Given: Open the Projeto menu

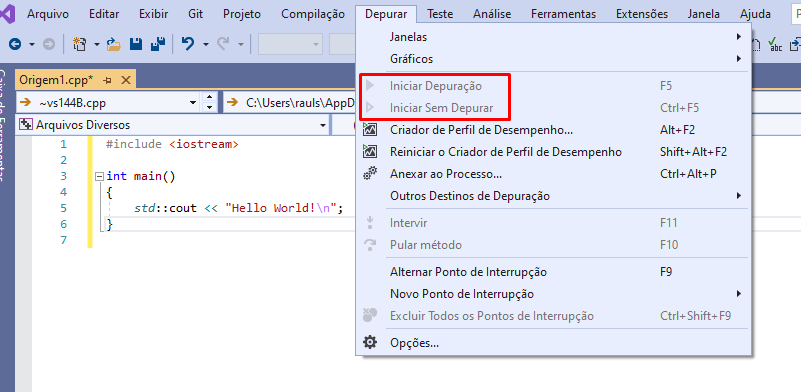Looking at the screenshot, I should pos(242,14).
